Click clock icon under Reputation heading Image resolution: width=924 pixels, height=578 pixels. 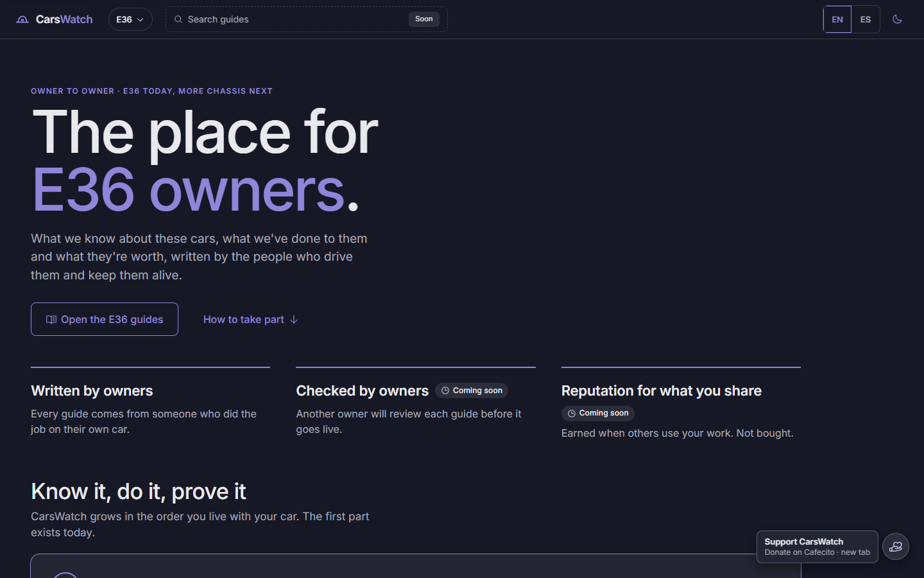click(x=572, y=414)
